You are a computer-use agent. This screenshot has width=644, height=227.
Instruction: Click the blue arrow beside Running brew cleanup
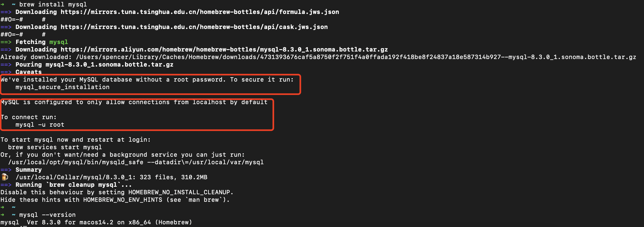(6, 185)
